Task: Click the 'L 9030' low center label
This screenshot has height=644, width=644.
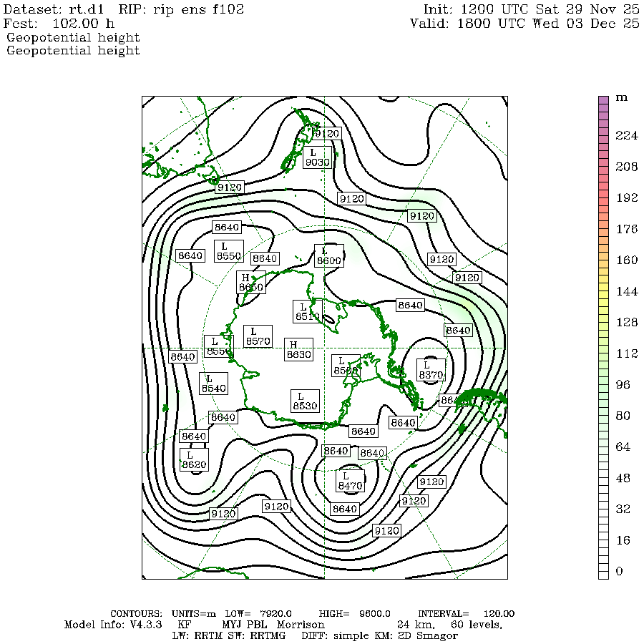Action: pyautogui.click(x=318, y=157)
